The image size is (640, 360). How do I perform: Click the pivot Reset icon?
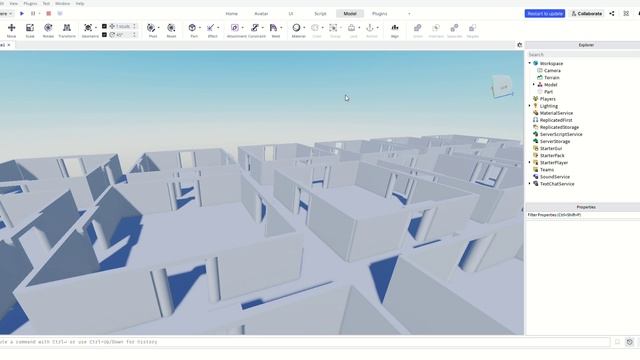coord(171,28)
